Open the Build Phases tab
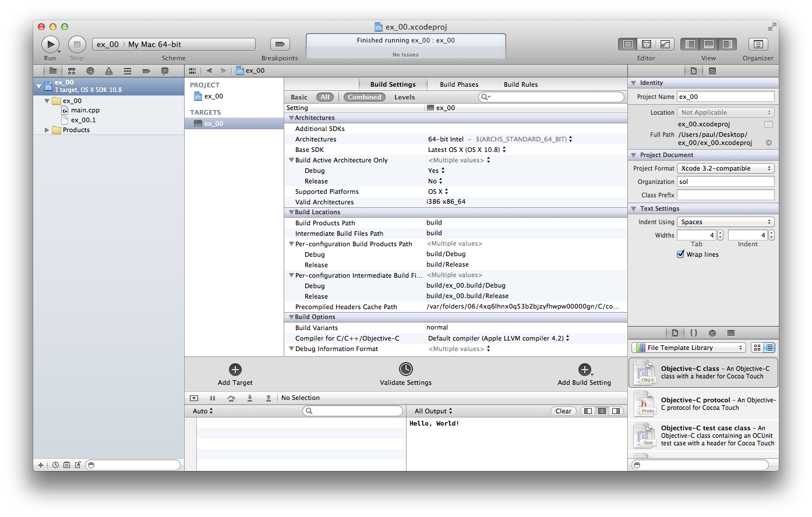Screen dimensions: 812x517 click(x=459, y=84)
